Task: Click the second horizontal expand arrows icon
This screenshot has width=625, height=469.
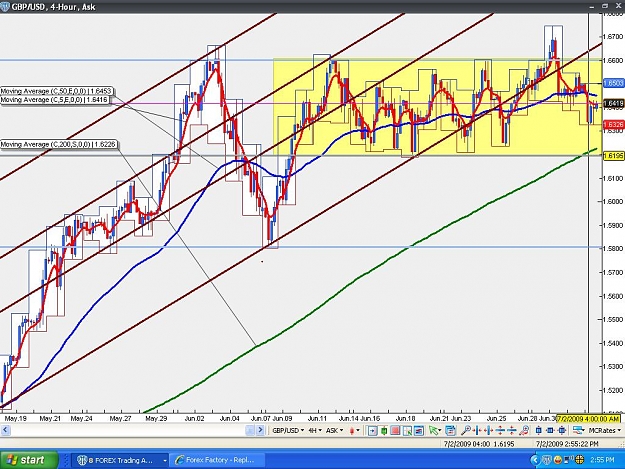Action: click(x=489, y=430)
